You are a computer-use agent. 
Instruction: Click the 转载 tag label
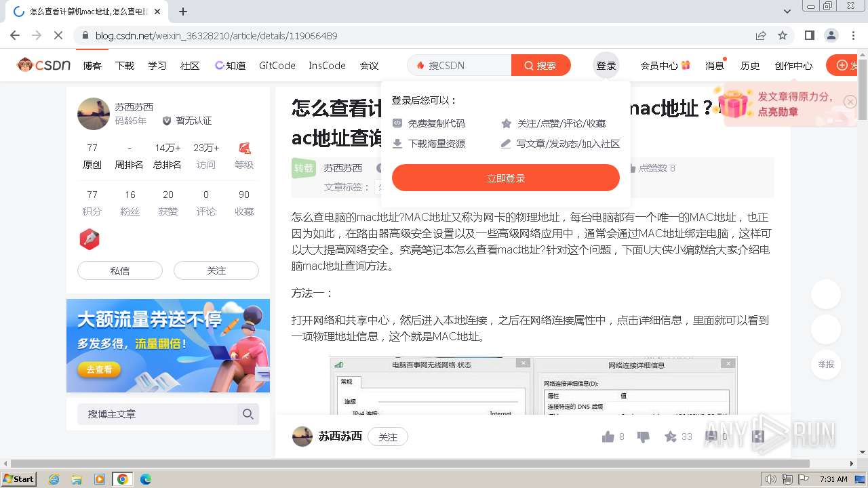pyautogui.click(x=304, y=168)
